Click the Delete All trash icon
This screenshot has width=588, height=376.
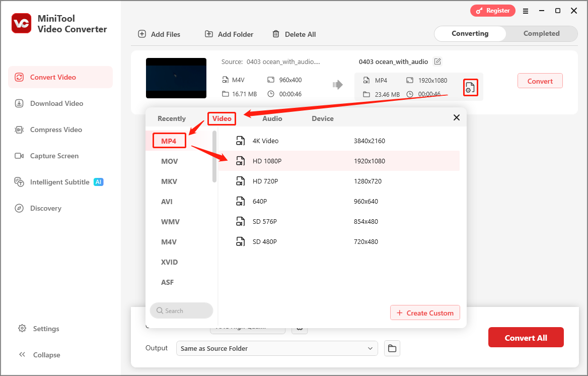[276, 34]
